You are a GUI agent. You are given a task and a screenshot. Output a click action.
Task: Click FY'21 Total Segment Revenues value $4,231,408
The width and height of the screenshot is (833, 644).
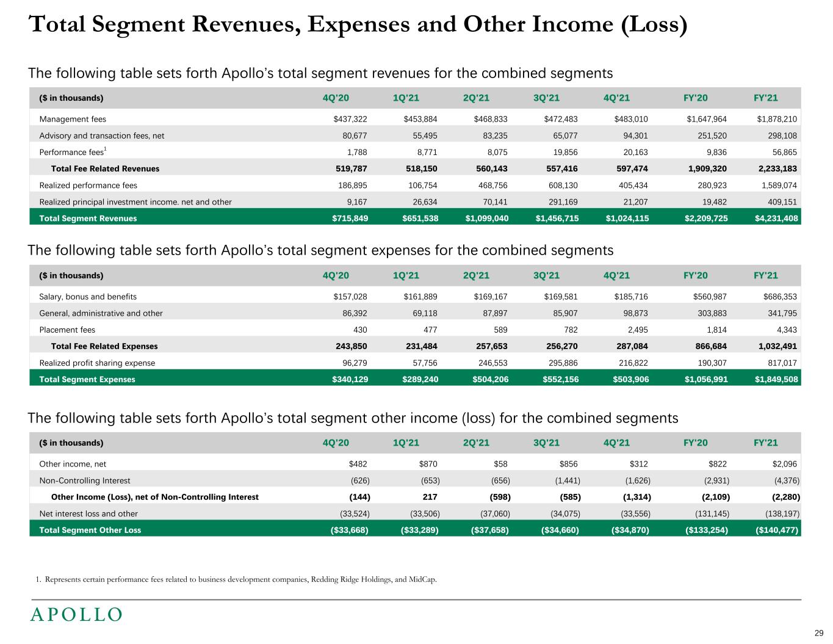click(776, 219)
